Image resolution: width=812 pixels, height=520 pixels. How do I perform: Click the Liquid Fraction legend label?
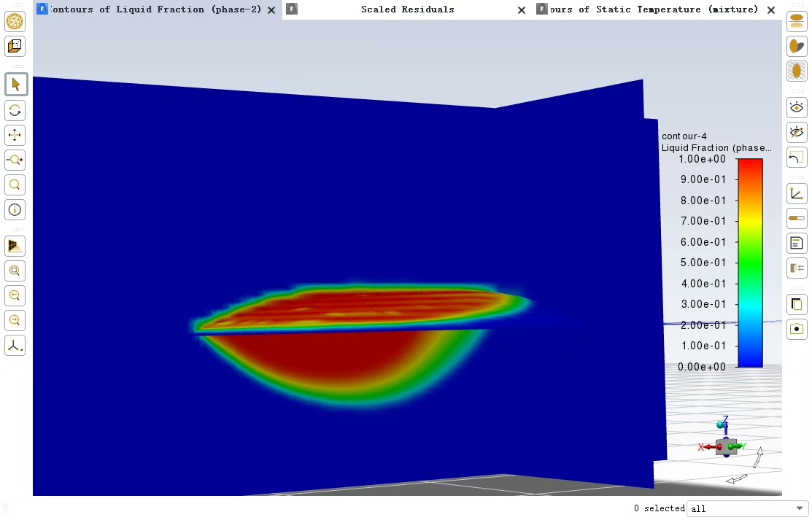tap(716, 147)
